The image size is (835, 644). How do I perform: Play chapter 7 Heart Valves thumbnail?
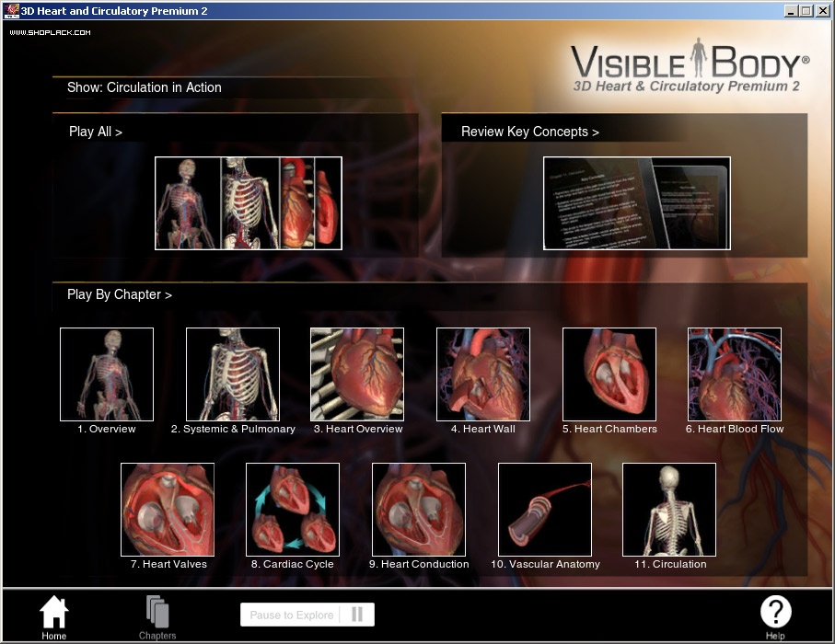pos(168,510)
